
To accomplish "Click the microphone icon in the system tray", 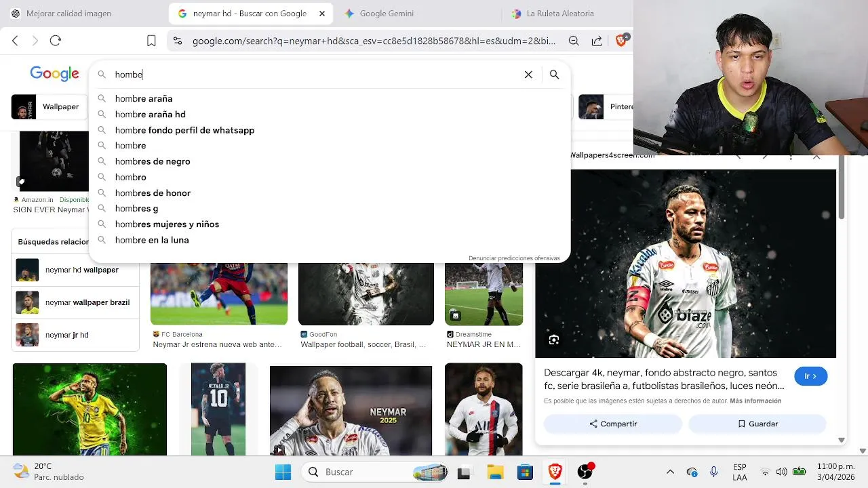I will click(x=713, y=472).
